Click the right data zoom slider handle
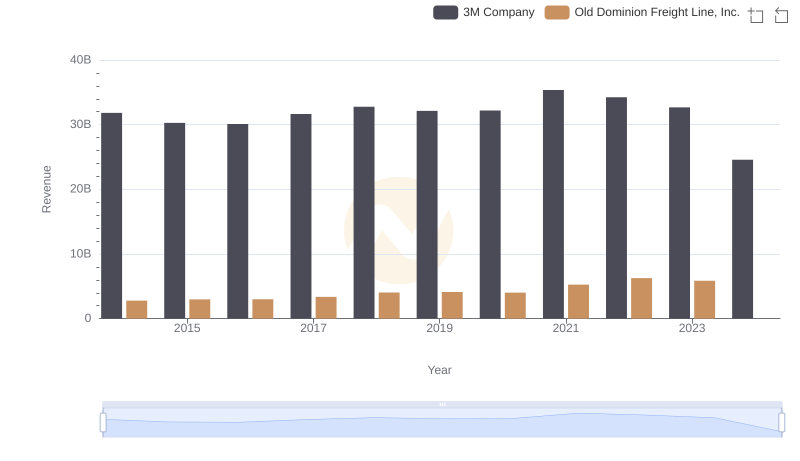 click(x=782, y=423)
